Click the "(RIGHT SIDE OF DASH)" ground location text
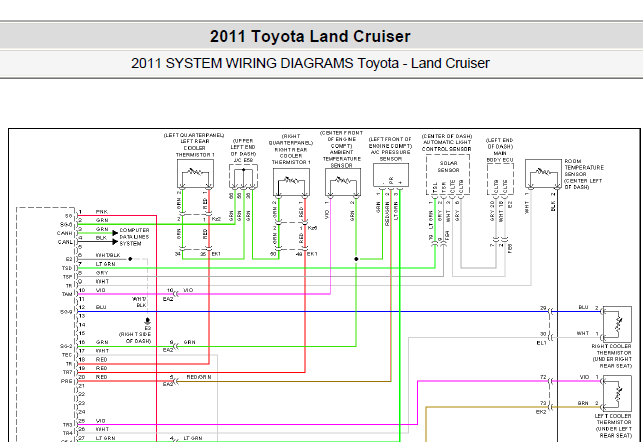This screenshot has width=643, height=442. 135,337
